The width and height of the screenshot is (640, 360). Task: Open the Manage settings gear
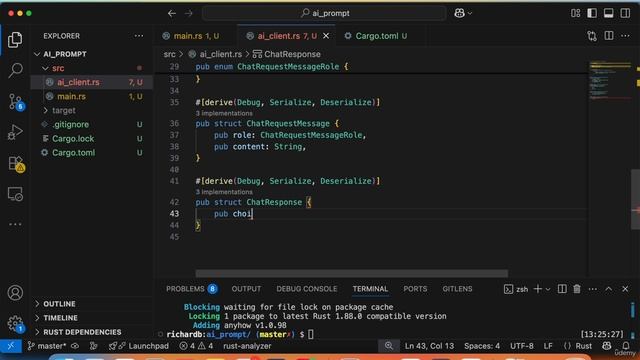point(15,324)
